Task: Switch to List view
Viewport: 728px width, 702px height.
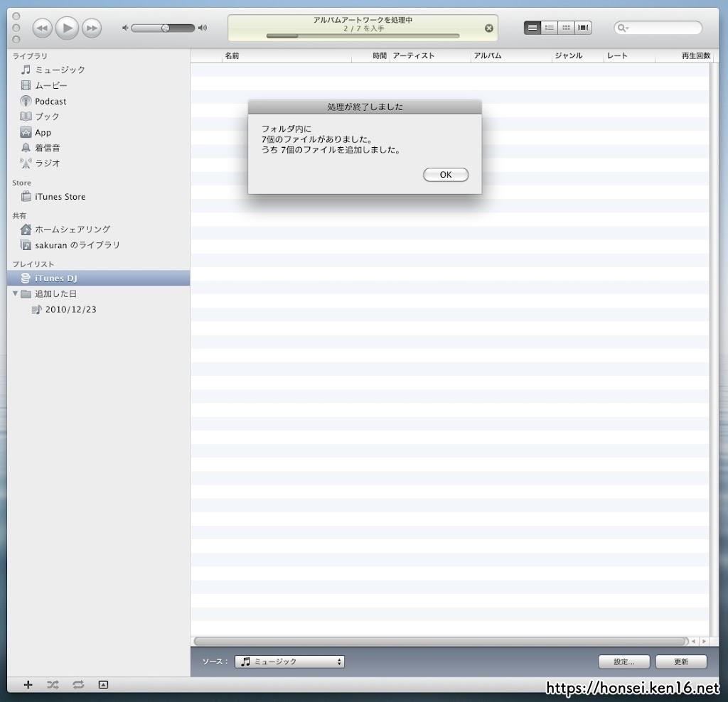Action: point(532,27)
